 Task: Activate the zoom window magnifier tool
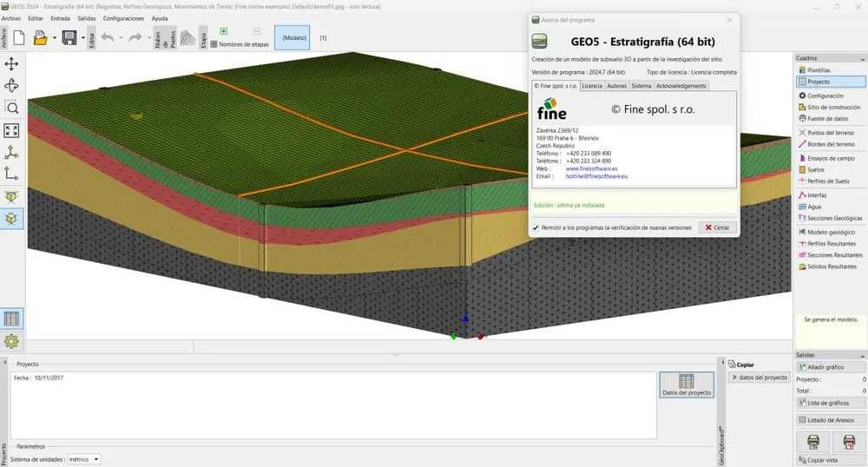tap(11, 108)
